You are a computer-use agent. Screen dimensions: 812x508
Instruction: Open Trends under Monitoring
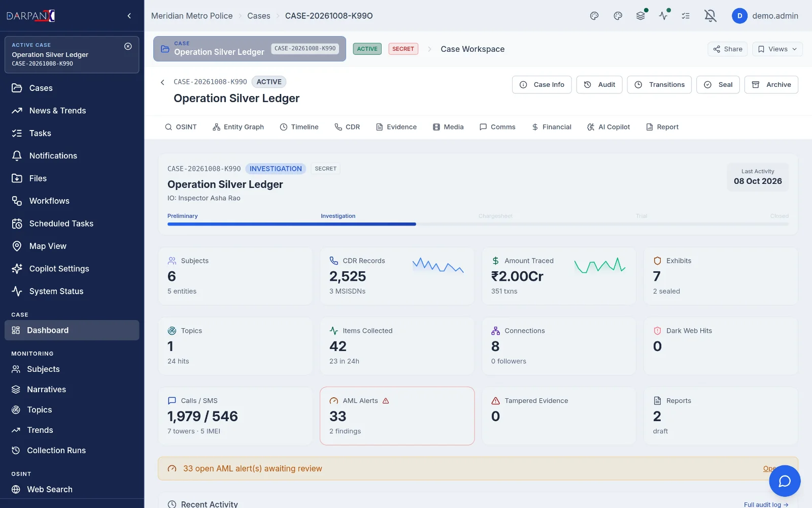(x=72, y=430)
